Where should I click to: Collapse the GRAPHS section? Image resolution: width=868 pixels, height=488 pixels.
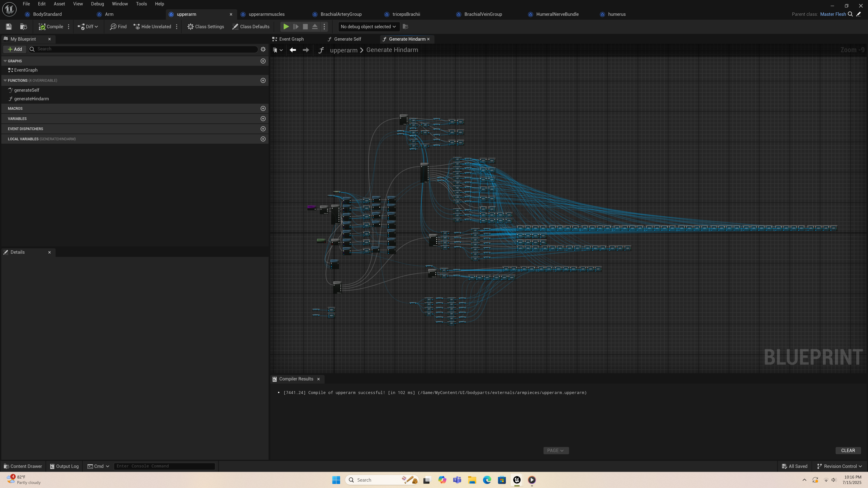(x=5, y=61)
